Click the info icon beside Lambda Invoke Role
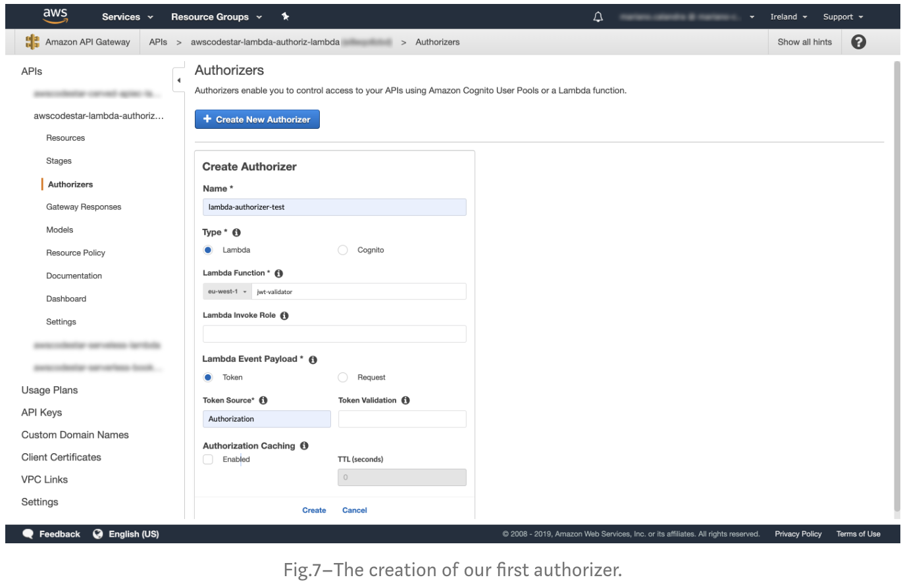The width and height of the screenshot is (903, 588). click(x=284, y=316)
